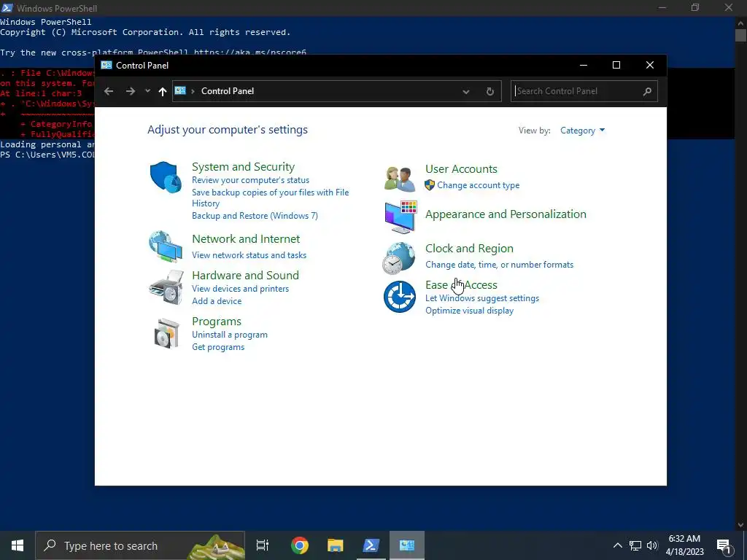The height and width of the screenshot is (560, 747).
Task: Go forward with the forward arrow
Action: tap(130, 91)
